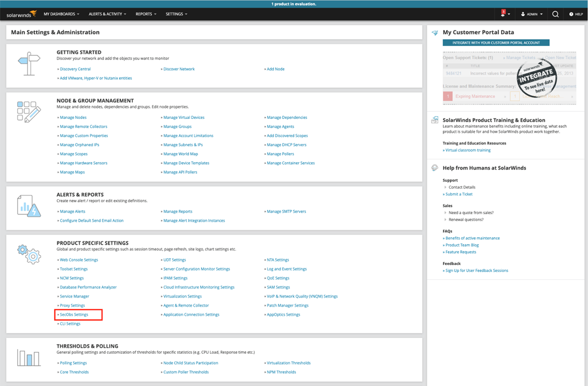The height and width of the screenshot is (386, 588).
Task: Open AppOptics Settings
Action: point(283,315)
